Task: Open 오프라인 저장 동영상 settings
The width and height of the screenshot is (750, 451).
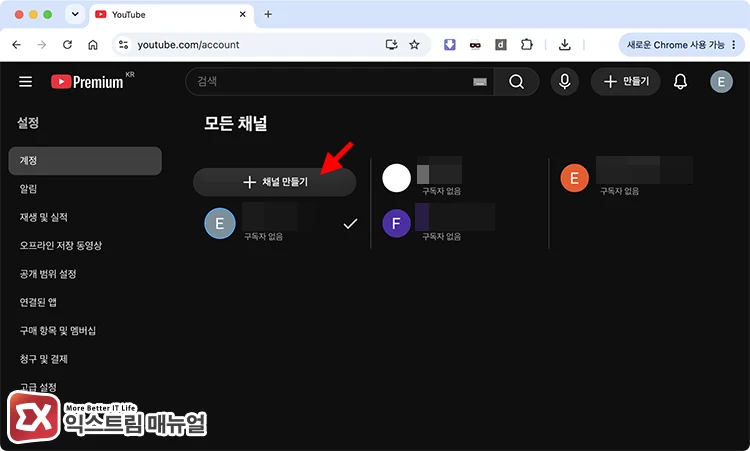Action: click(61, 245)
